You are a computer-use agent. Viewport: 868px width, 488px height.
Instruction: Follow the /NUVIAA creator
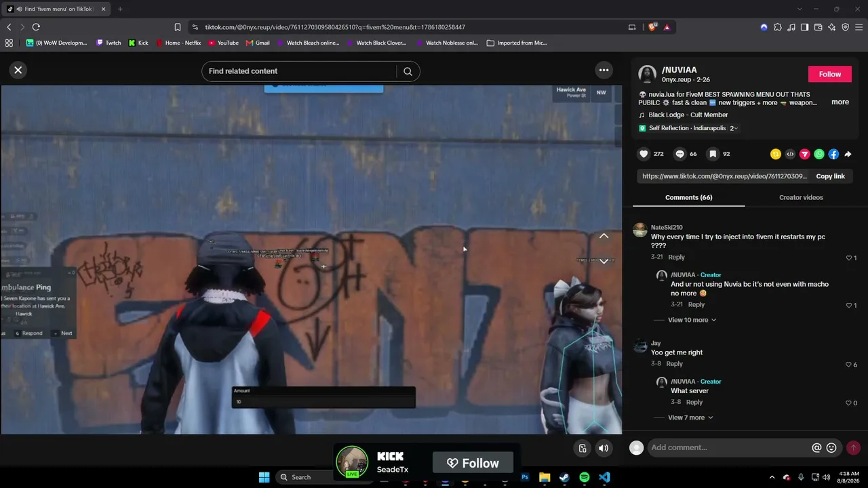[x=829, y=74]
